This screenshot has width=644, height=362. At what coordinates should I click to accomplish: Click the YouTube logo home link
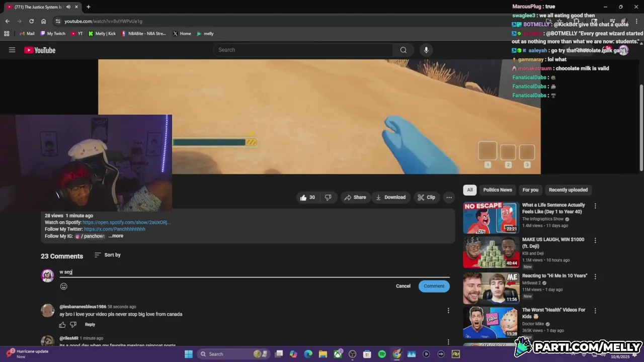(40, 50)
